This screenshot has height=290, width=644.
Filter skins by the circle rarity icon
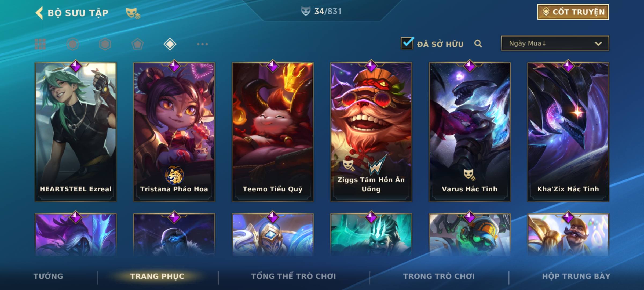(x=73, y=44)
